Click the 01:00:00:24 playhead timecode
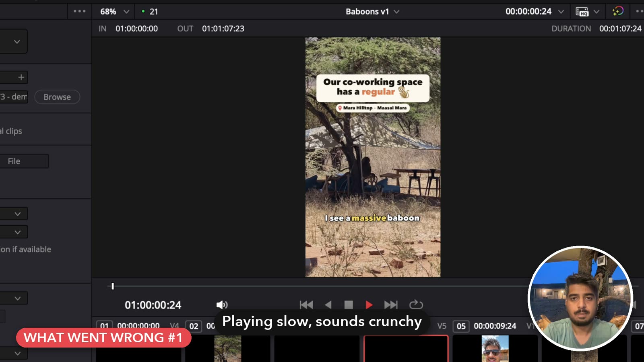The height and width of the screenshot is (362, 644). point(153,305)
